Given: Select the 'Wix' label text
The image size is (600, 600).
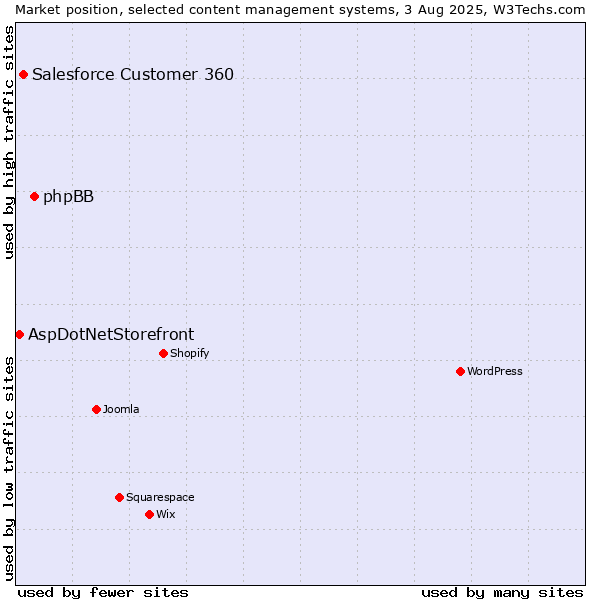Looking at the screenshot, I should (x=166, y=514).
